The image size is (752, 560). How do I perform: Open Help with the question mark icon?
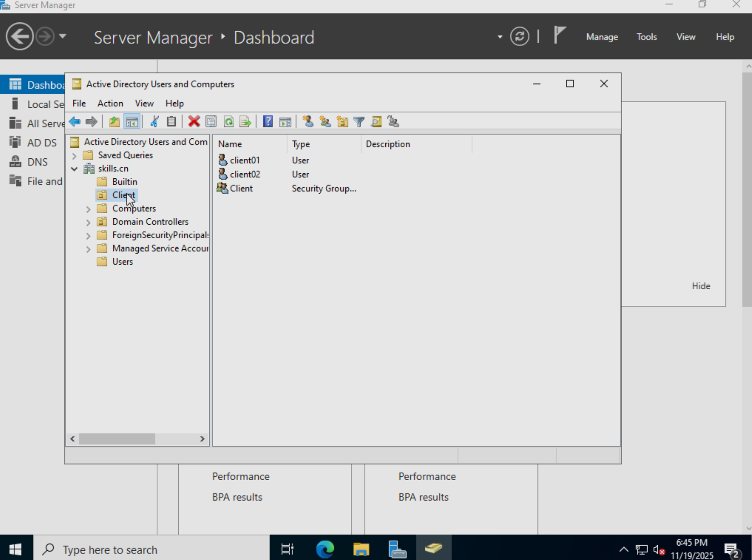tap(268, 122)
